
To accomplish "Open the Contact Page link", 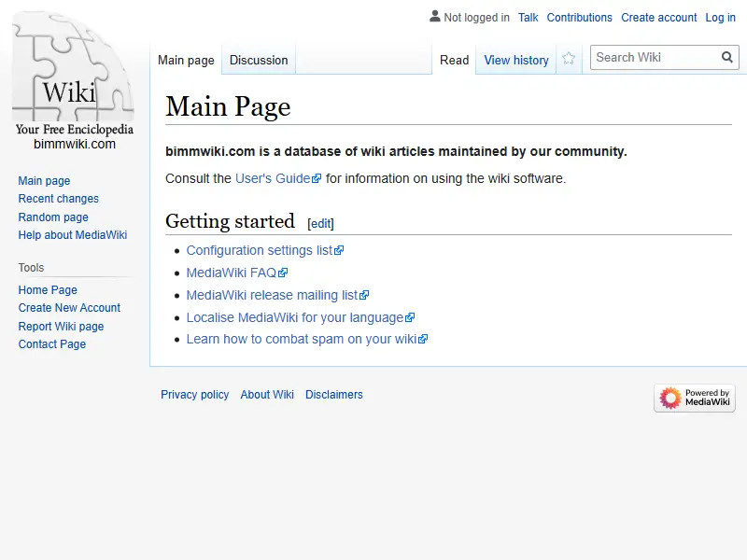I will 52,344.
